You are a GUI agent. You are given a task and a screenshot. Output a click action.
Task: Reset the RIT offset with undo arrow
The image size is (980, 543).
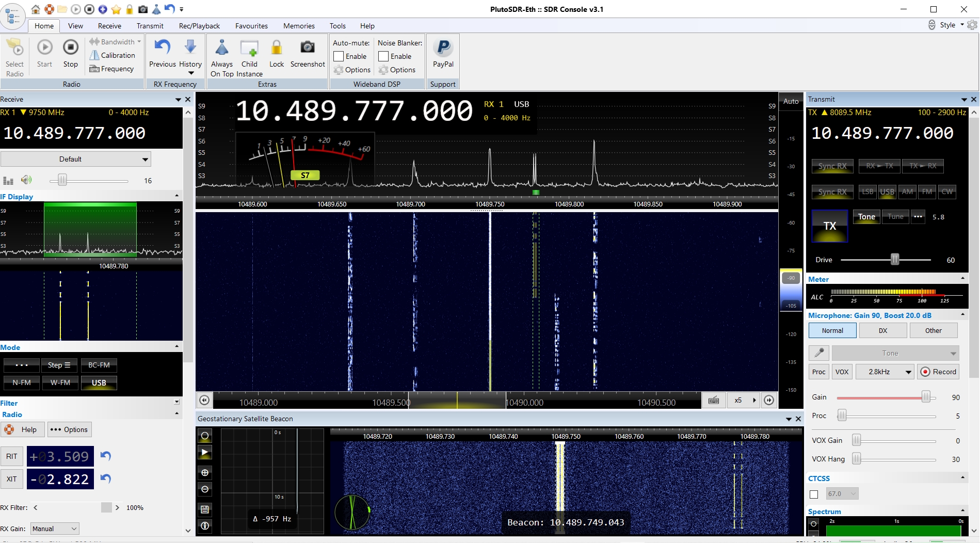point(106,456)
